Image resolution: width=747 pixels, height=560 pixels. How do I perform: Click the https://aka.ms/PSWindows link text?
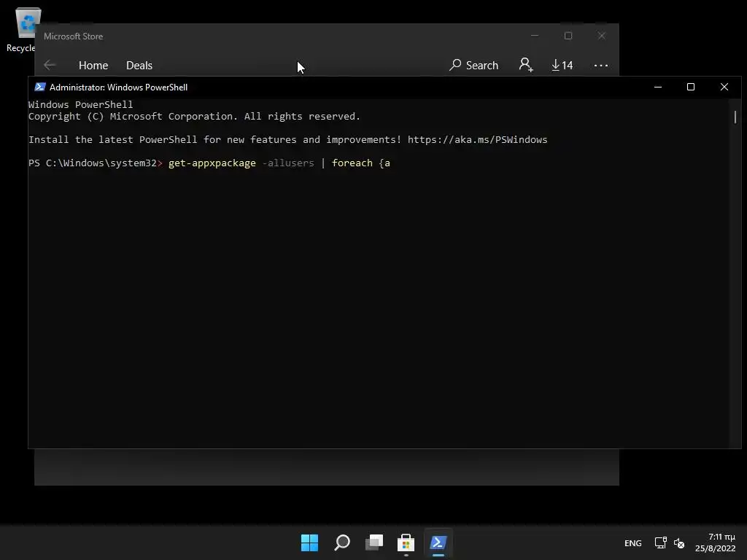pos(477,139)
